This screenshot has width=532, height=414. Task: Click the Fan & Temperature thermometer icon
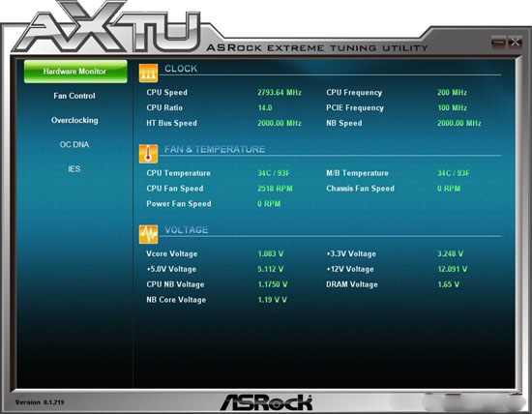tap(148, 154)
